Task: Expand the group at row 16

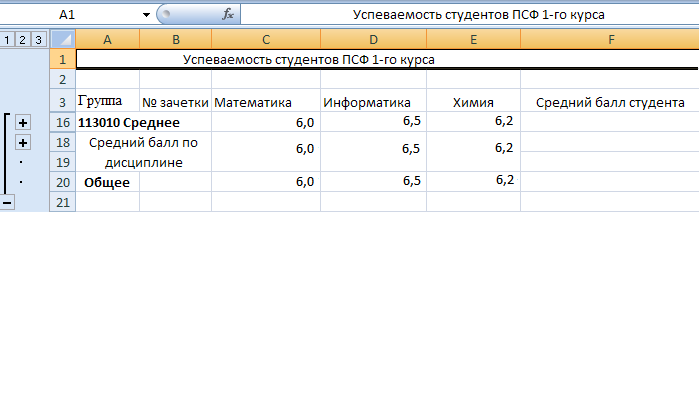Action: (x=23, y=123)
